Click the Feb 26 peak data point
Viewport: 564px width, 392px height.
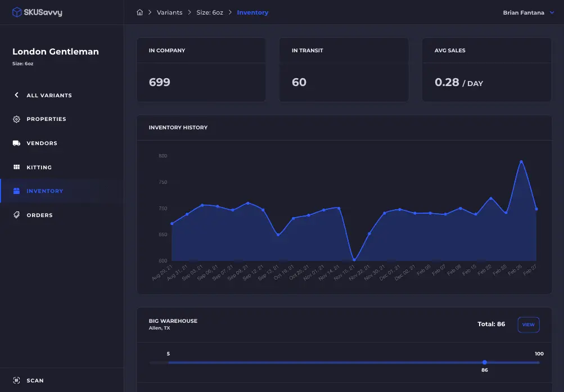[x=521, y=161]
